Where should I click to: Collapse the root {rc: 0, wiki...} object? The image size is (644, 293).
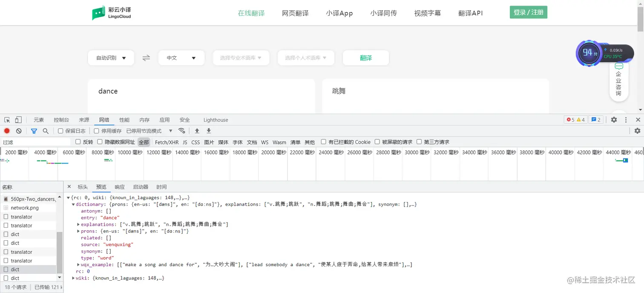(x=68, y=198)
